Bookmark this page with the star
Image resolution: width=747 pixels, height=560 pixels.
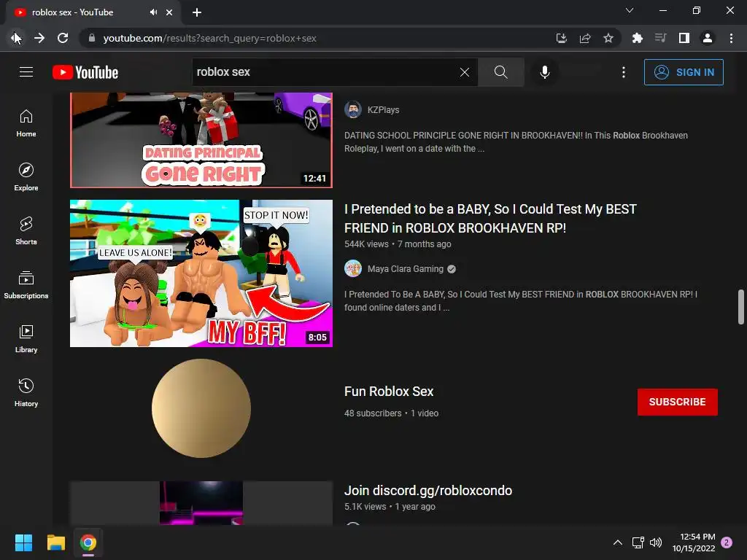pyautogui.click(x=608, y=38)
